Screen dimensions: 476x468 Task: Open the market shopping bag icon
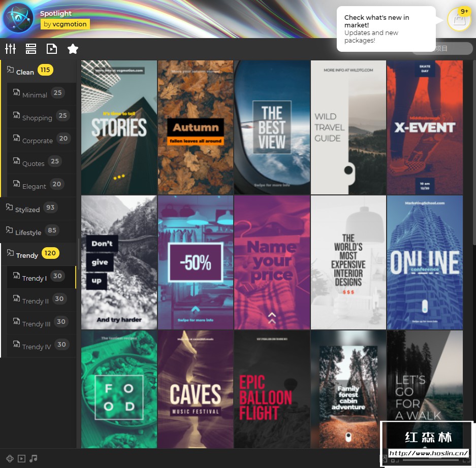coord(459,19)
